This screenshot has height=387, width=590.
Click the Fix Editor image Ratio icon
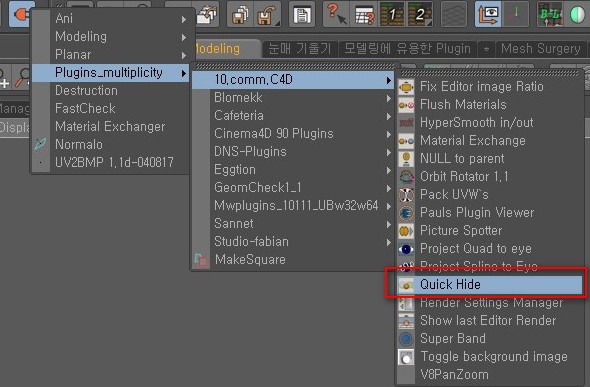click(406, 87)
